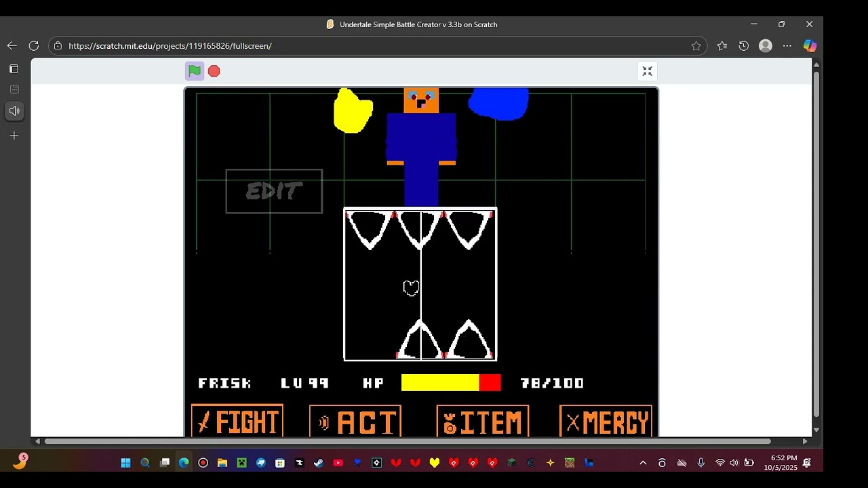
Task: Click the LV 99 level text
Action: click(305, 383)
